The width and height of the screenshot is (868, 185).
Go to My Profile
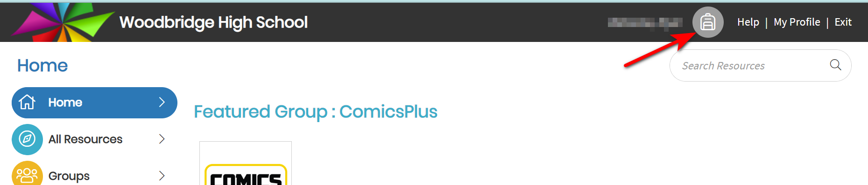pos(797,22)
